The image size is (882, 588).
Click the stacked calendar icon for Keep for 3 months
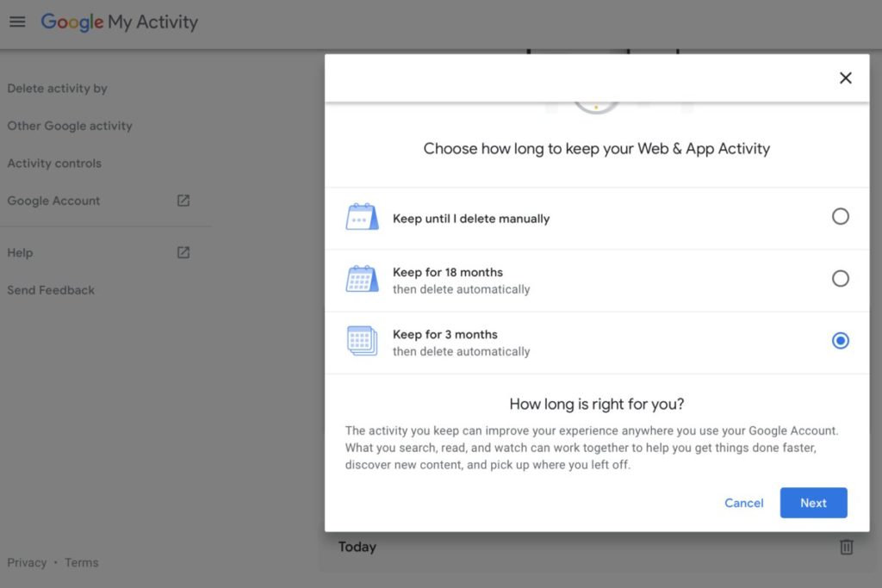(x=362, y=341)
